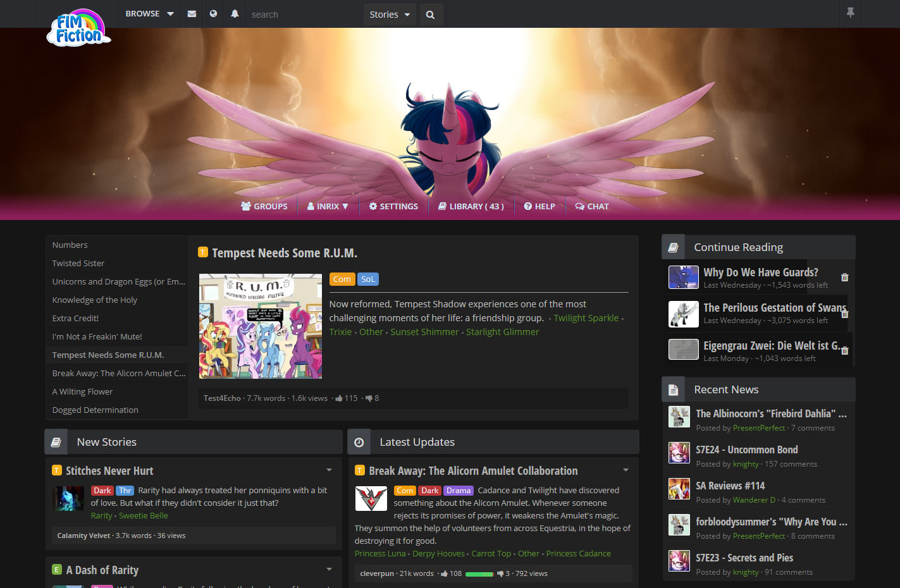The image size is (900, 588).
Task: Click the search magnifier button
Action: pyautogui.click(x=430, y=15)
